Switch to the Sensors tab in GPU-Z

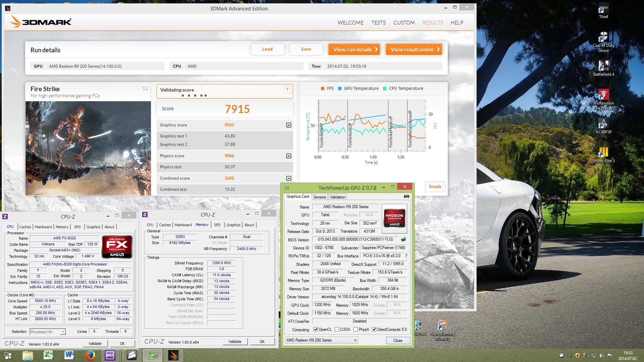click(x=319, y=197)
